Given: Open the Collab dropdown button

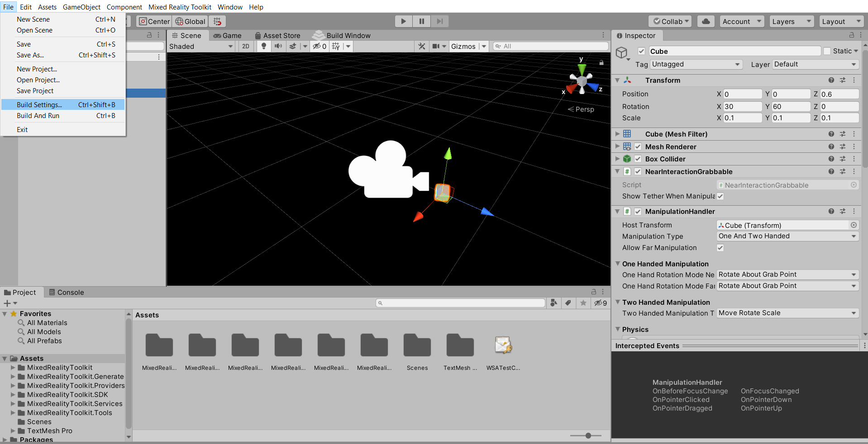Looking at the screenshot, I should click(x=670, y=21).
